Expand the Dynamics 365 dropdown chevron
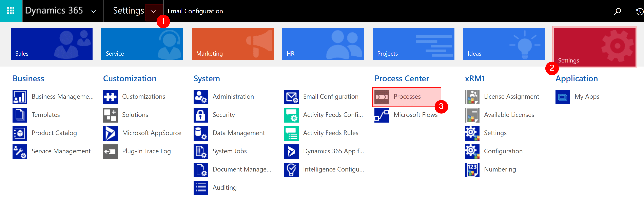This screenshot has width=644, height=198. pos(94,12)
